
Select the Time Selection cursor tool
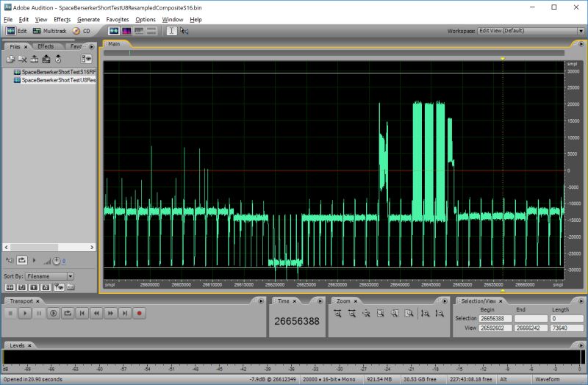click(171, 31)
